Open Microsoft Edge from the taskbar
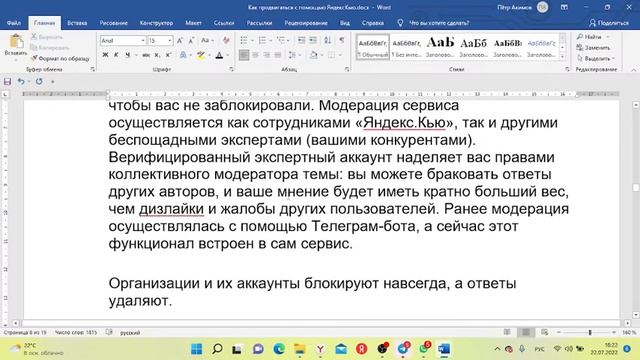This screenshot has width=640, height=360. point(279,349)
